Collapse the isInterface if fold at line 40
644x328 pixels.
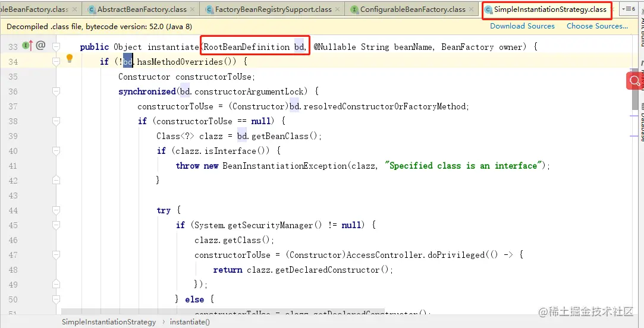click(x=56, y=151)
